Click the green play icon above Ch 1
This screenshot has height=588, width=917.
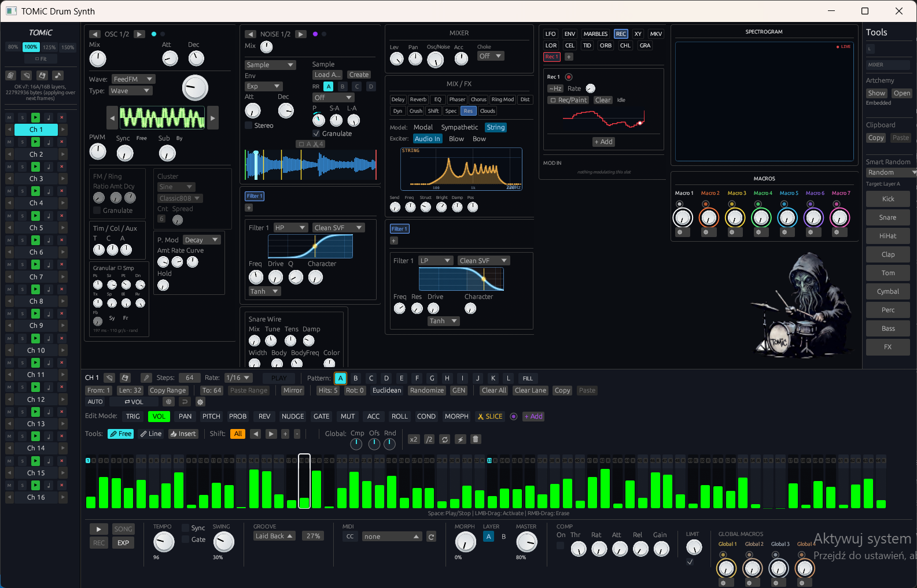pyautogui.click(x=35, y=117)
